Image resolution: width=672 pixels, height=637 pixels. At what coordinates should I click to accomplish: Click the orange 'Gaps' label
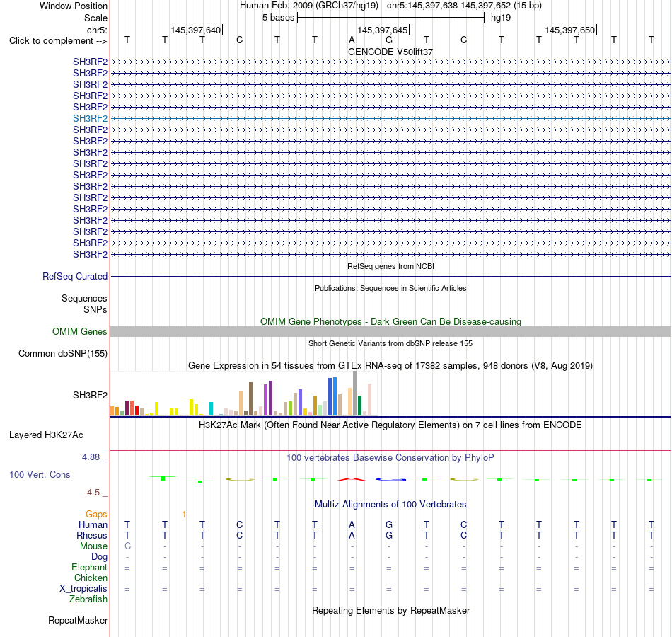(x=96, y=514)
